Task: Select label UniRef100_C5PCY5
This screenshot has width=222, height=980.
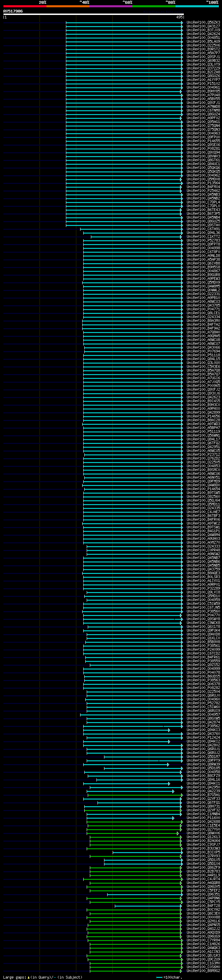Action: [203, 902]
